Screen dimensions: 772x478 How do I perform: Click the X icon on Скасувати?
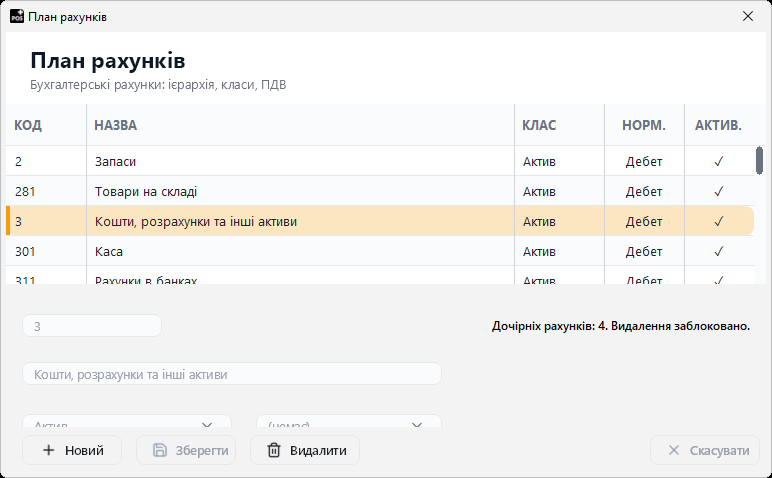674,450
